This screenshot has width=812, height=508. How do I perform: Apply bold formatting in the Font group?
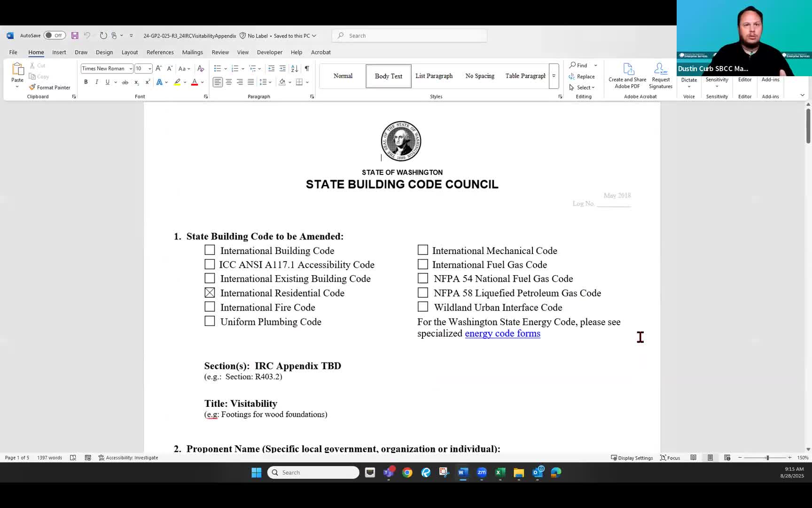click(86, 82)
